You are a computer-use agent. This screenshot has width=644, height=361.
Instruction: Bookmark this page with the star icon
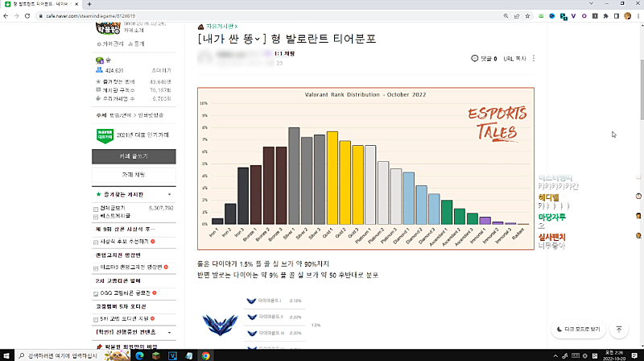(528, 16)
